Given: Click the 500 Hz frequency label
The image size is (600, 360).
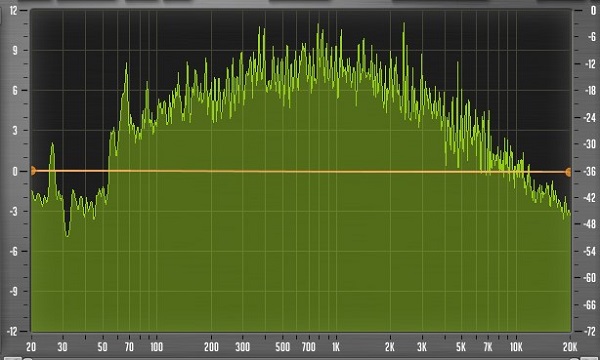Looking at the screenshot, I should tap(282, 347).
